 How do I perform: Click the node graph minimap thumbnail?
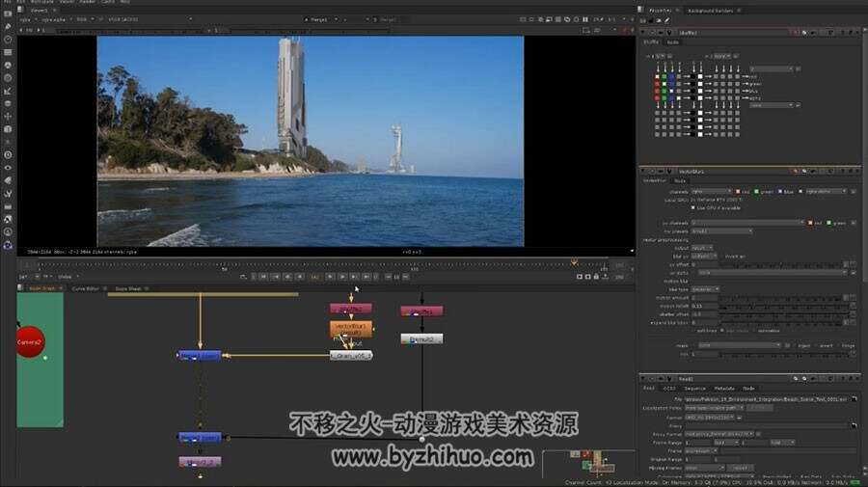coord(588,463)
